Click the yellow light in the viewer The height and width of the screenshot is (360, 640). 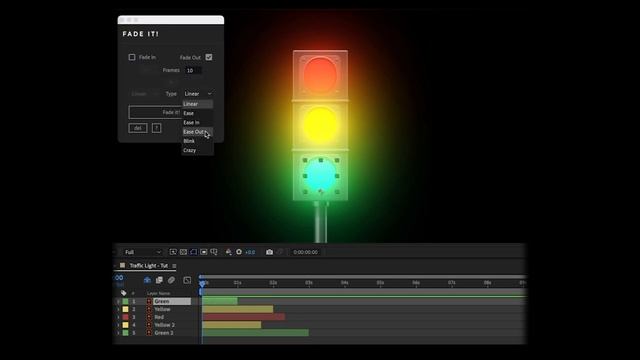point(320,124)
